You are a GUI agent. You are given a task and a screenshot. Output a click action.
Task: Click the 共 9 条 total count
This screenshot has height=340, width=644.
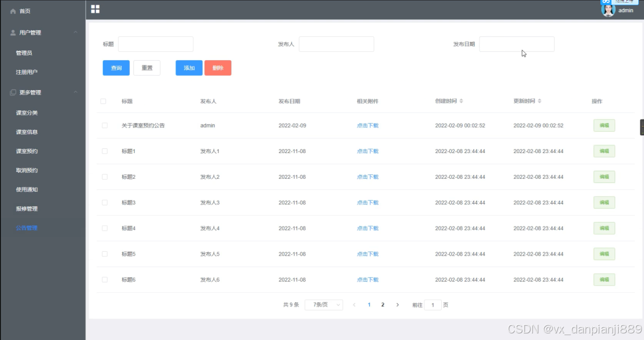(291, 305)
